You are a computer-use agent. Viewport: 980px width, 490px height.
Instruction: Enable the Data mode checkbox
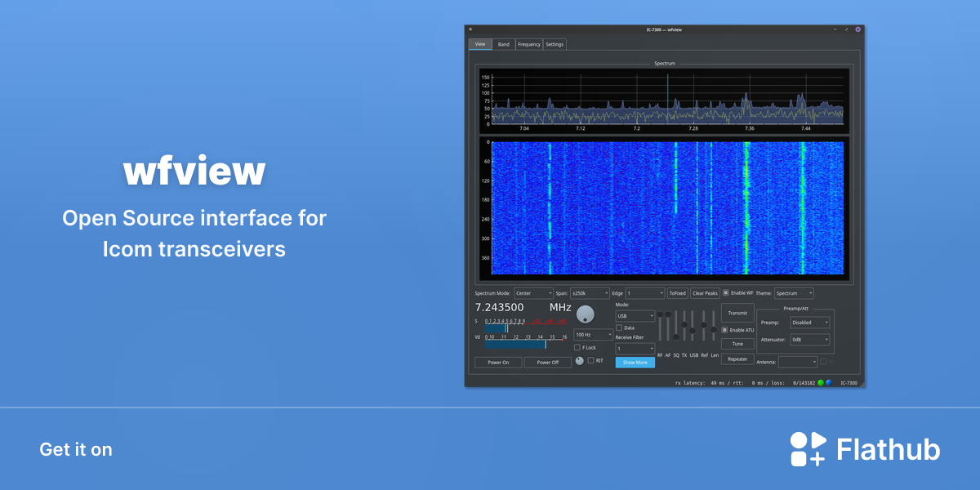coord(619,327)
